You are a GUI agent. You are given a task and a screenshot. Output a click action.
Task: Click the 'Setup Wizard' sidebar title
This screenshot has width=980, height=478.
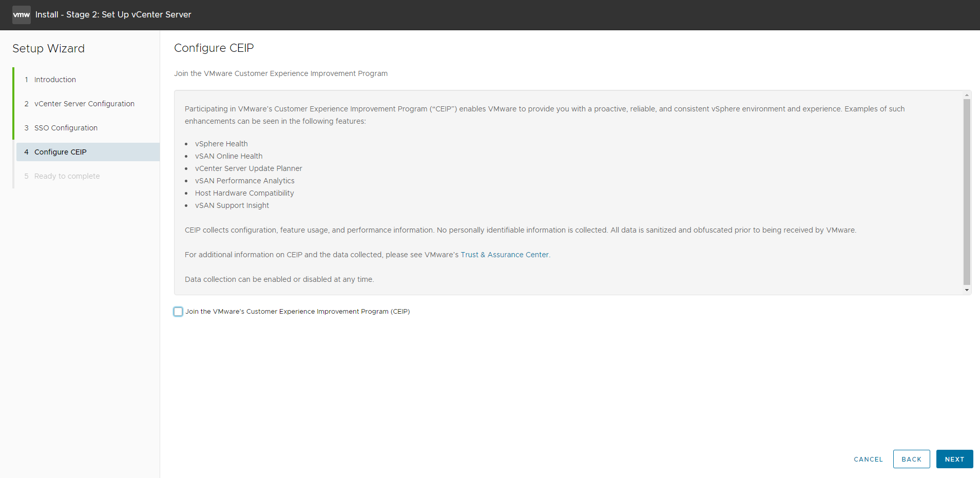point(48,48)
